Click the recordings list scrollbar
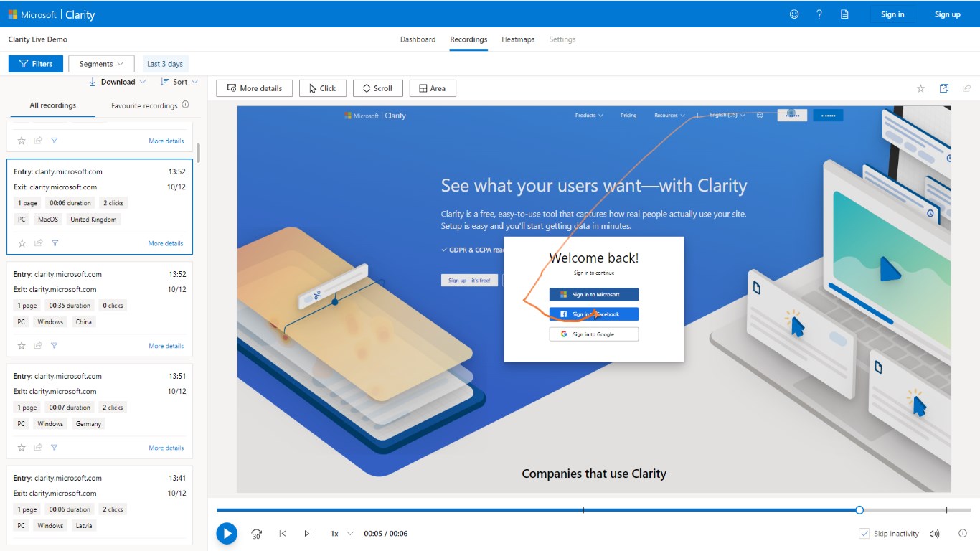980x551 pixels. pos(199,153)
